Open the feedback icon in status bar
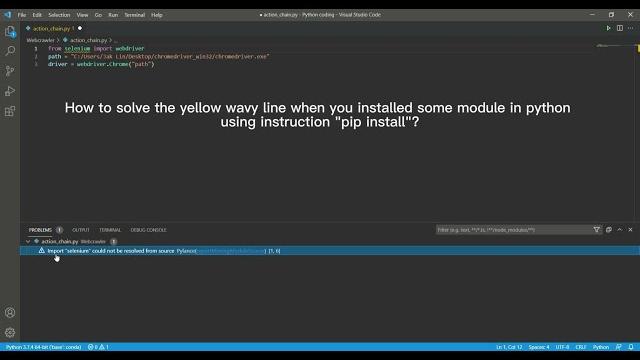The width and height of the screenshot is (640, 360). click(x=619, y=347)
